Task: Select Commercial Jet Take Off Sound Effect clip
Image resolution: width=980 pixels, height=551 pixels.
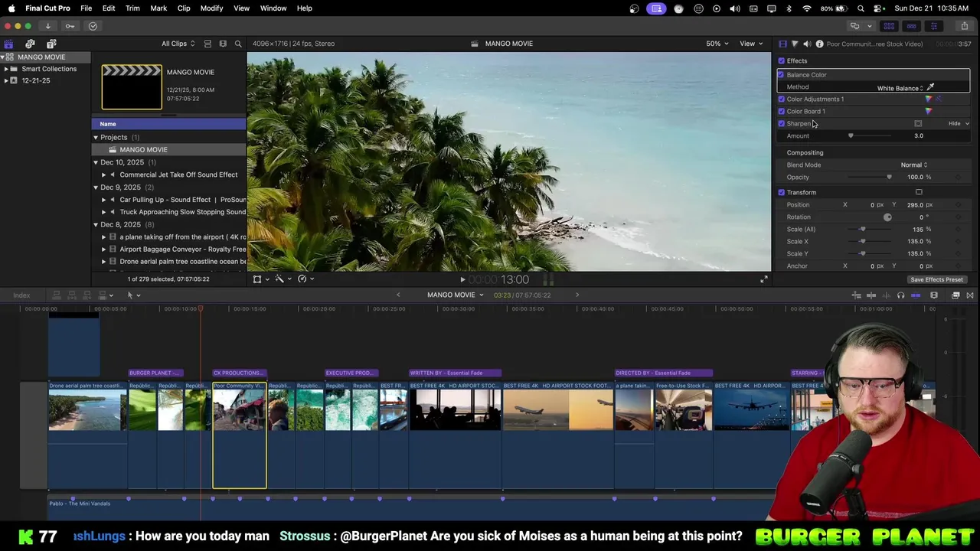Action: click(x=178, y=174)
